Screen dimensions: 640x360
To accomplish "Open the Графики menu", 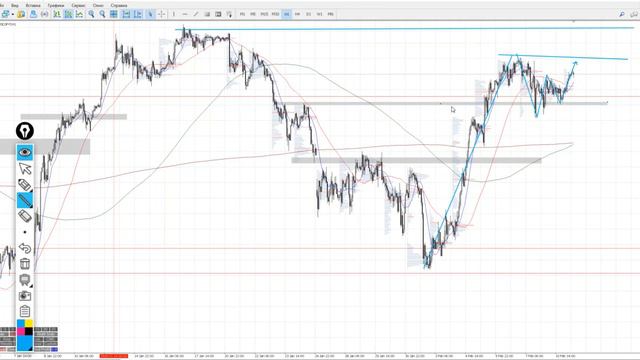I will coord(56,5).
